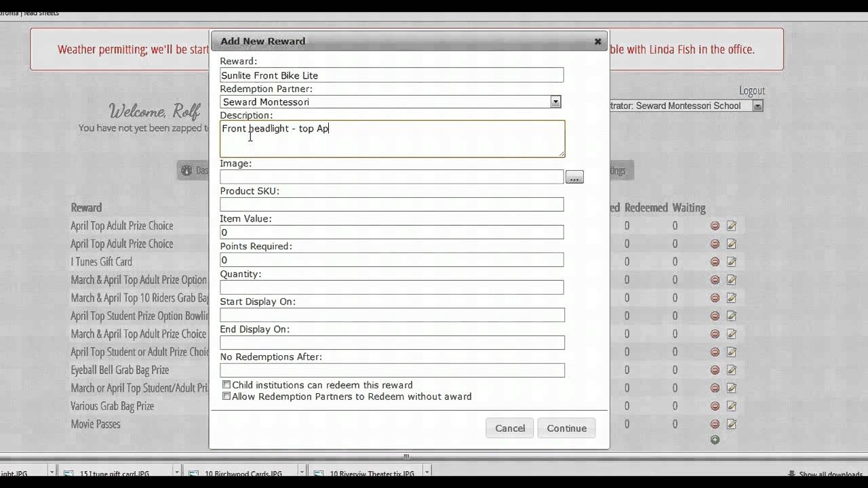Click the Reward column header
The height and width of the screenshot is (488, 868).
pyautogui.click(x=86, y=208)
